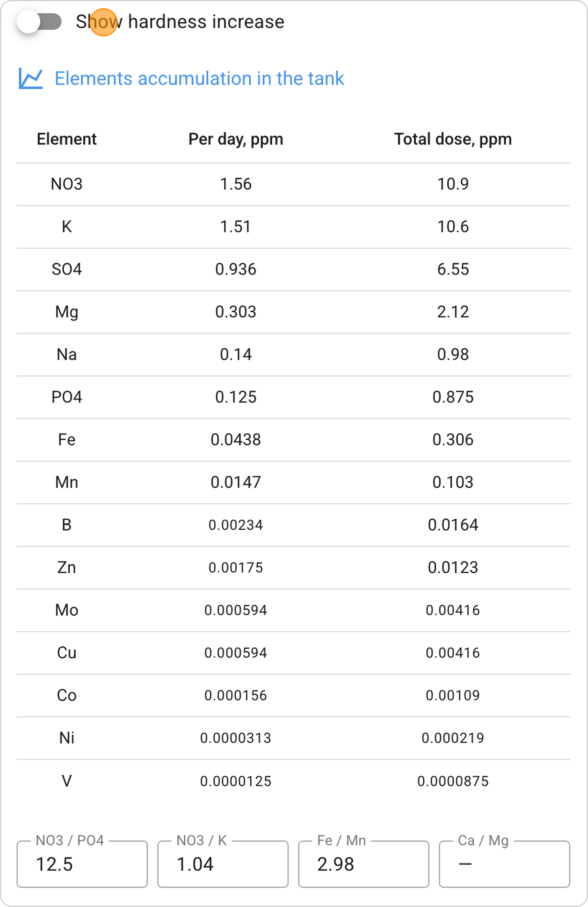Click the Element column header
This screenshot has width=588, height=907.
click(66, 139)
